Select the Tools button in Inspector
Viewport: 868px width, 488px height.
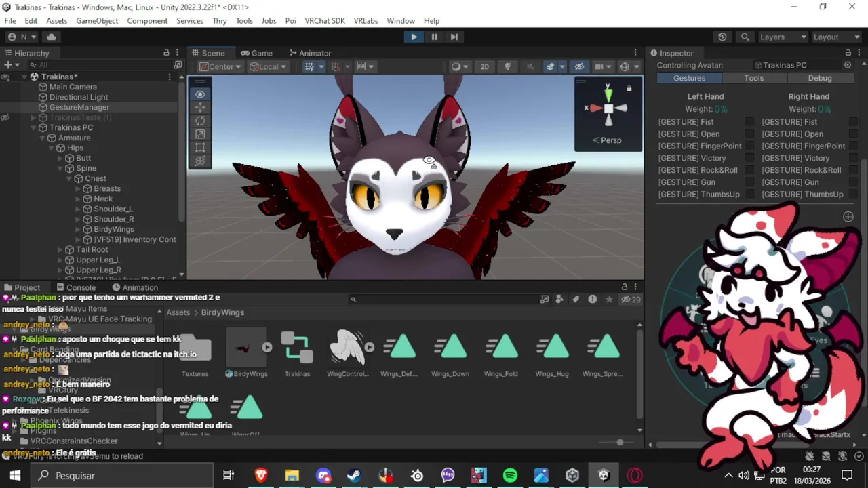(x=754, y=78)
